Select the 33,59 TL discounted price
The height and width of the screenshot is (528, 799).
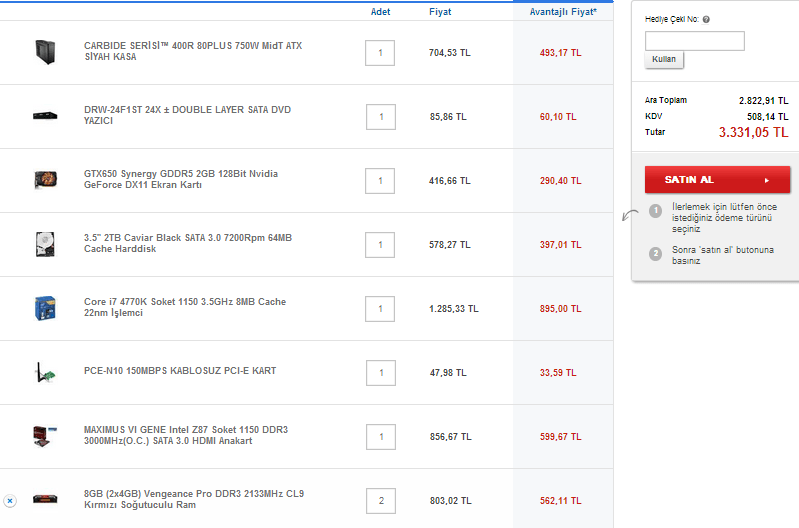(558, 373)
